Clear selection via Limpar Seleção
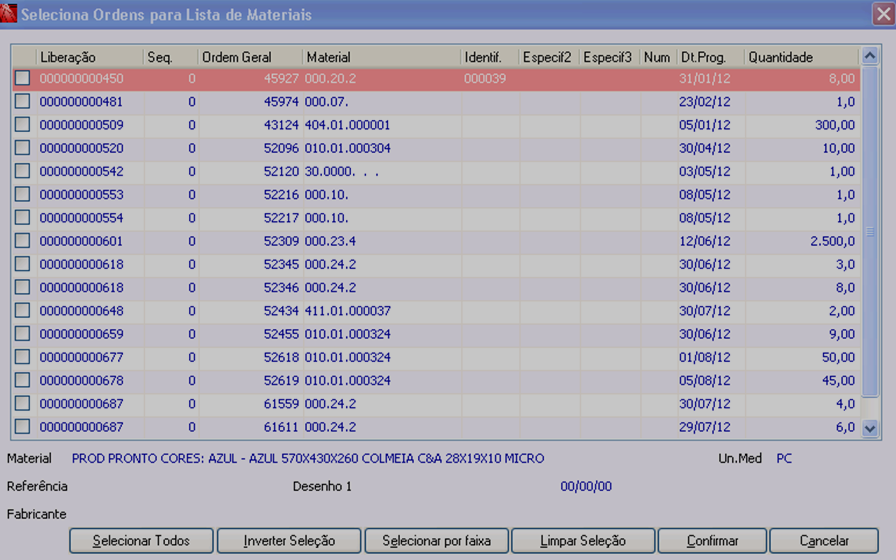Image resolution: width=896 pixels, height=560 pixels. 583,541
